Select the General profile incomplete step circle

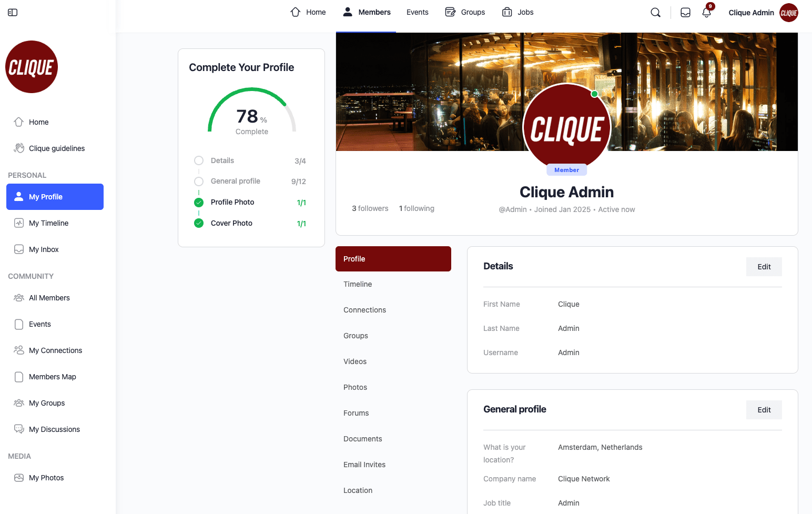pos(199,182)
